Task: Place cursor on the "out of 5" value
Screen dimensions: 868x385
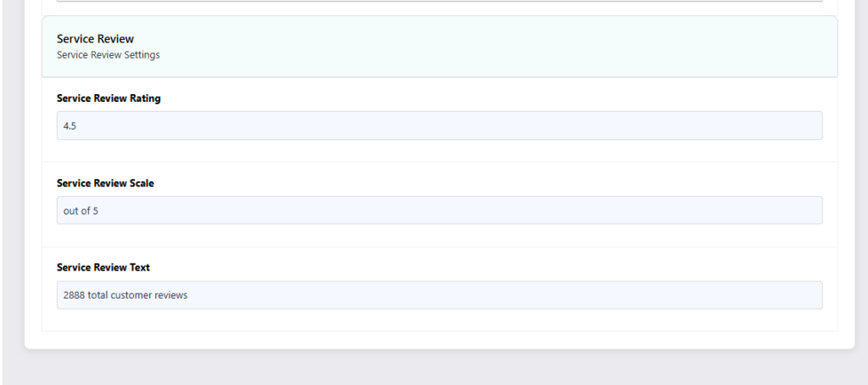Action: point(81,210)
